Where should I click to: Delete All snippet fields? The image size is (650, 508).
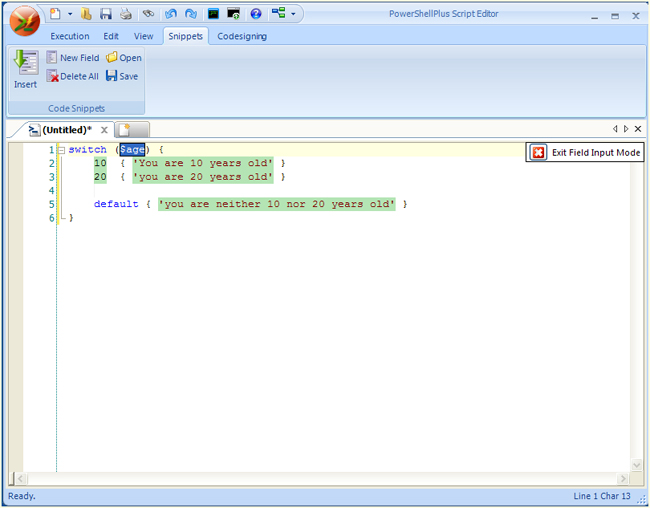pos(73,76)
